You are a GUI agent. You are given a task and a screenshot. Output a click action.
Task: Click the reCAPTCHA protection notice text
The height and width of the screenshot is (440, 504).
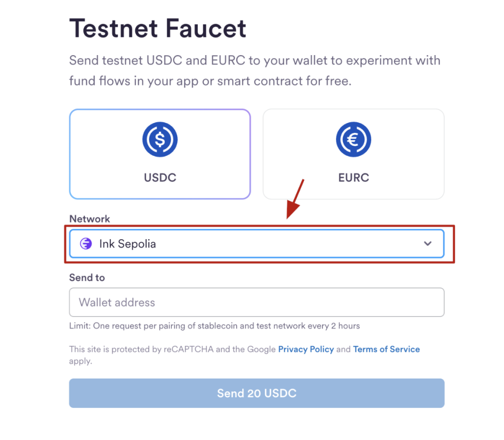[172, 349]
